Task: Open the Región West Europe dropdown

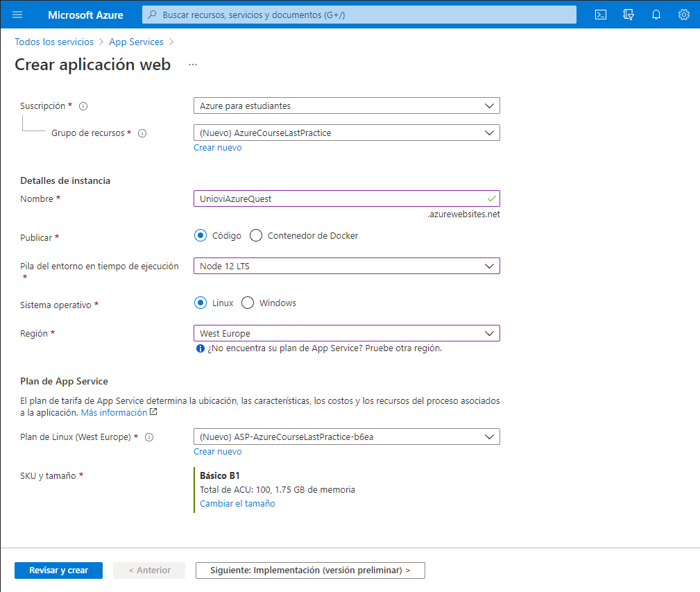Action: [346, 334]
